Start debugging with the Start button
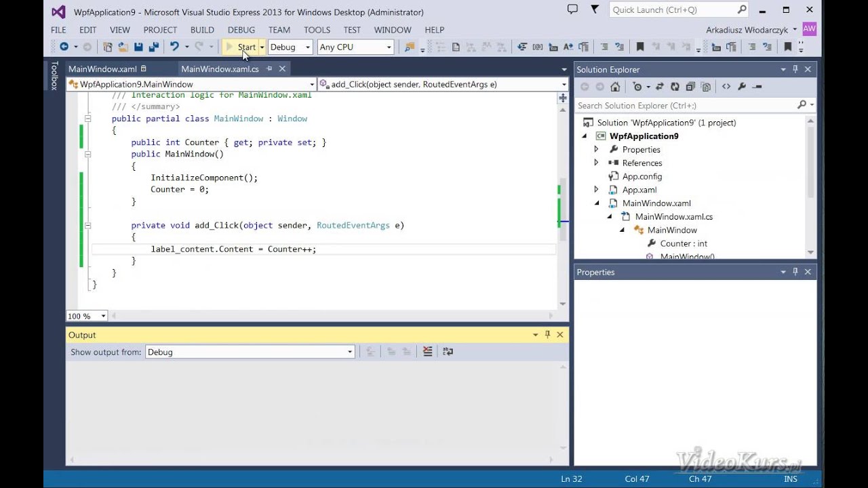This screenshot has height=488, width=868. [241, 47]
